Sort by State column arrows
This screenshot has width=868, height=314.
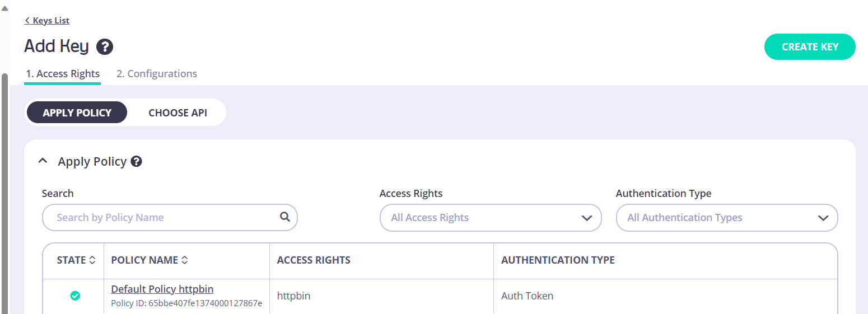pos(92,260)
